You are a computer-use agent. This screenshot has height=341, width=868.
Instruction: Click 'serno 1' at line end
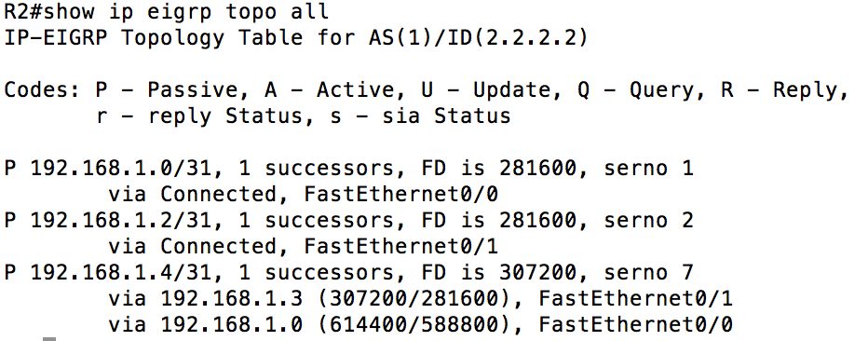648,169
